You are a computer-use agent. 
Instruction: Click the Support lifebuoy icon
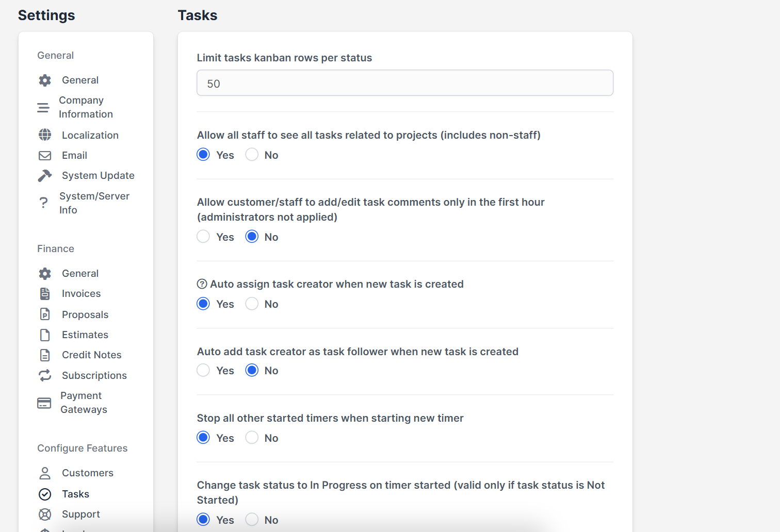point(45,514)
